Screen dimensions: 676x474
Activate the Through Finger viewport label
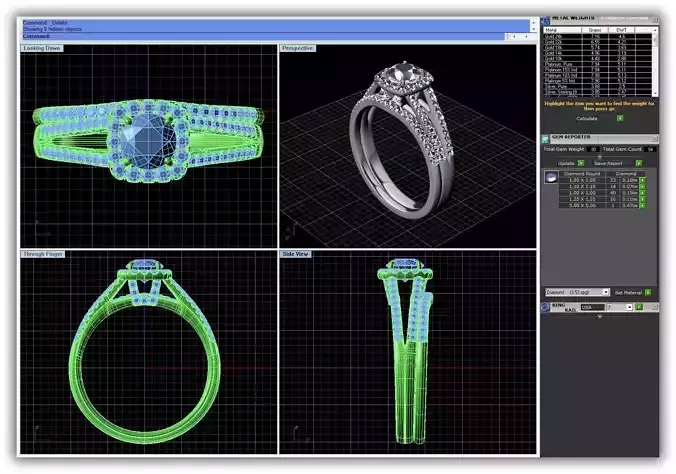[43, 254]
